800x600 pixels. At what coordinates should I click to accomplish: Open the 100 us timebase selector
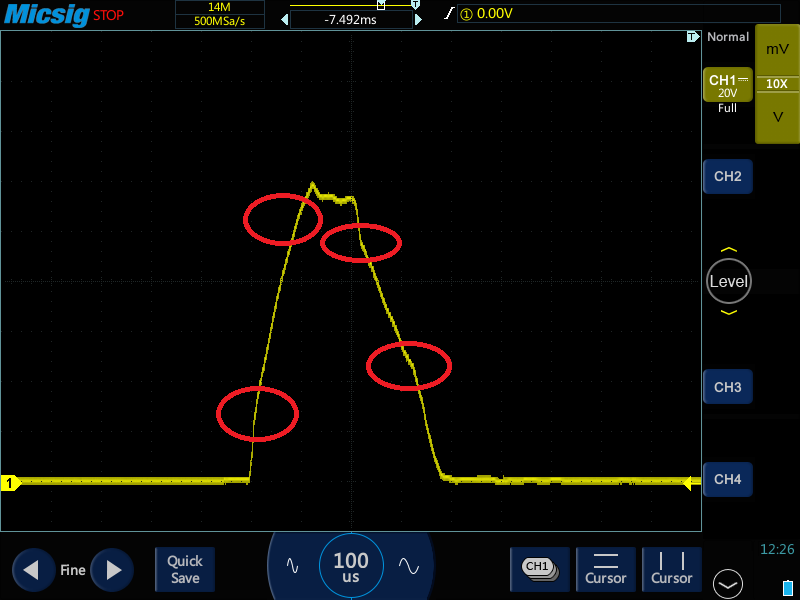[351, 567]
